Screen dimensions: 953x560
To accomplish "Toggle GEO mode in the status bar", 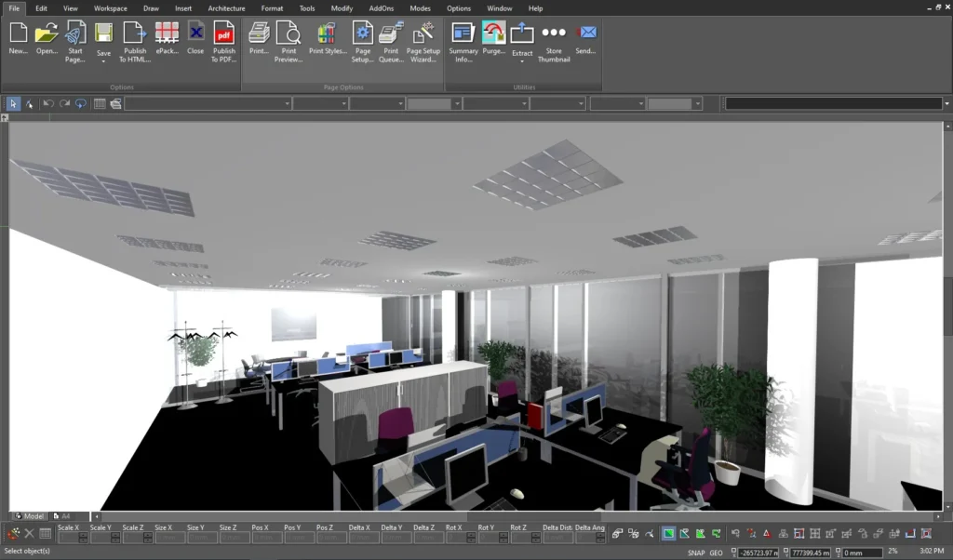I will point(716,553).
